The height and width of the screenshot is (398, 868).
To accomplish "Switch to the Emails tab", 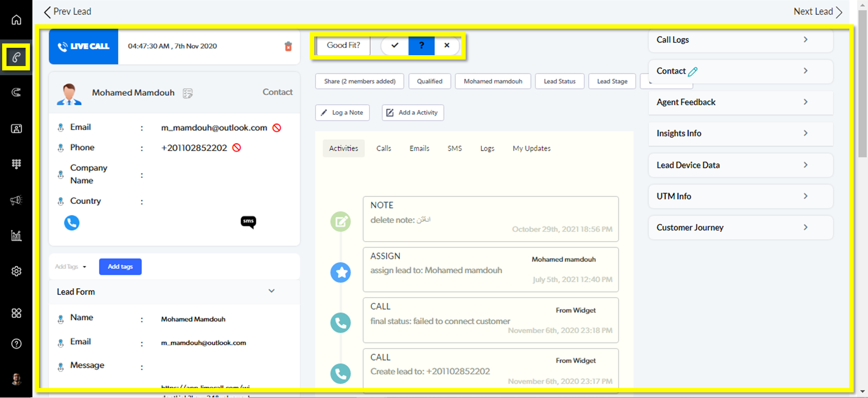I will click(419, 149).
